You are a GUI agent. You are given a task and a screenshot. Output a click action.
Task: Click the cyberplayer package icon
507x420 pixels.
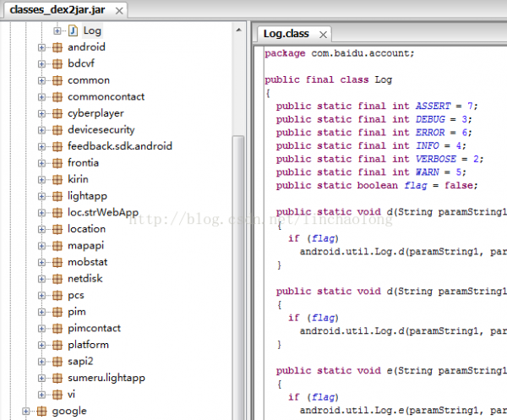[57, 113]
